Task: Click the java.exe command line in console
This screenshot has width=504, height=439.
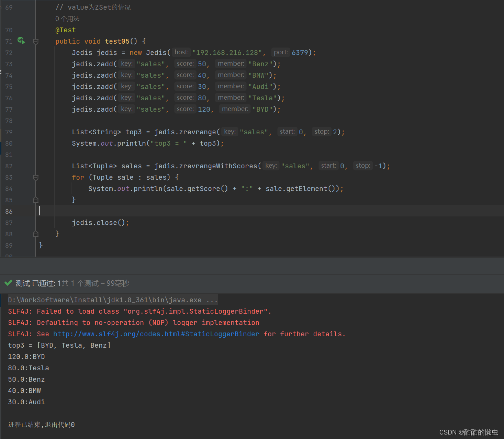Action: (x=113, y=300)
